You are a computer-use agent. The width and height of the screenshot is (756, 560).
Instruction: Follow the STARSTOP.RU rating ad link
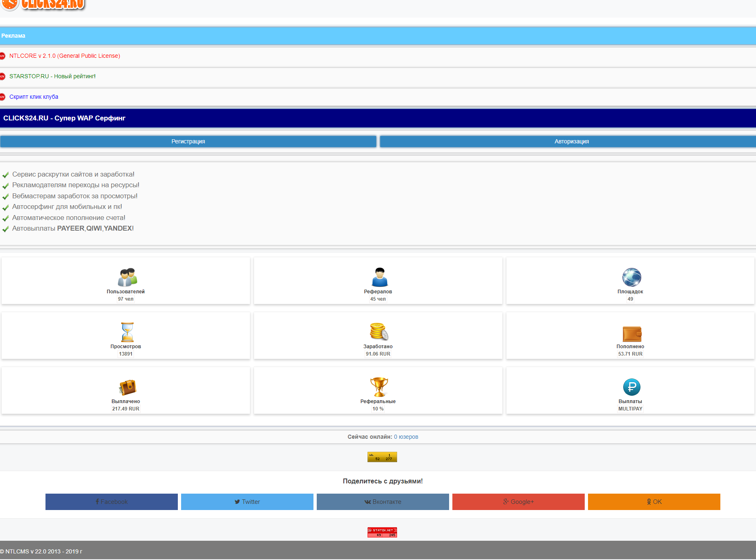pos(52,76)
